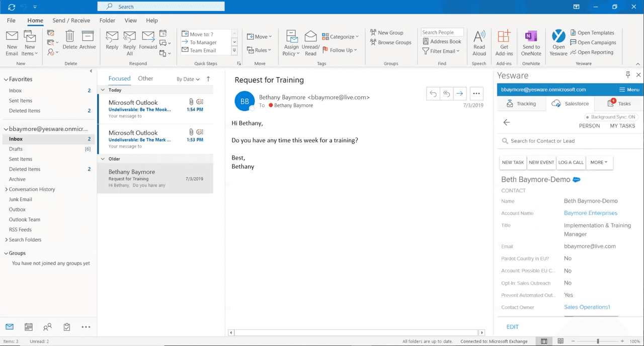This screenshot has height=346, width=644.
Task: Expand the MORE dropdown in Yesware
Action: click(x=599, y=162)
